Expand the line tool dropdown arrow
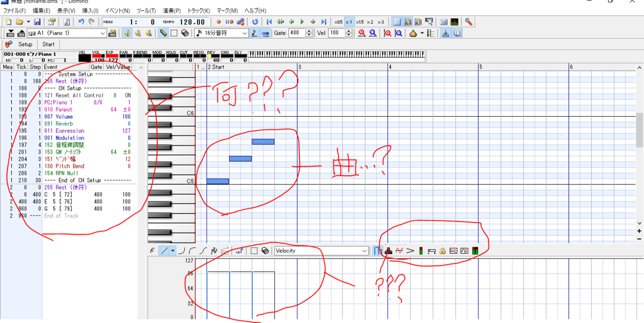 [x=173, y=250]
